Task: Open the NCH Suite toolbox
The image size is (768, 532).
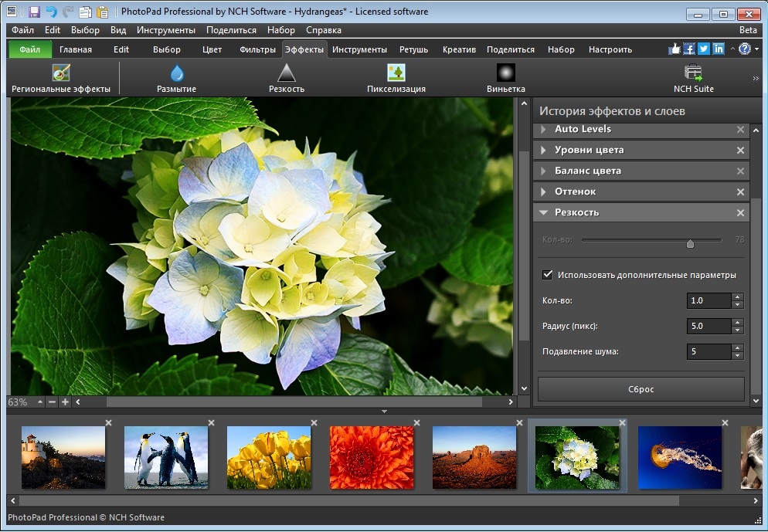Action: pyautogui.click(x=693, y=78)
